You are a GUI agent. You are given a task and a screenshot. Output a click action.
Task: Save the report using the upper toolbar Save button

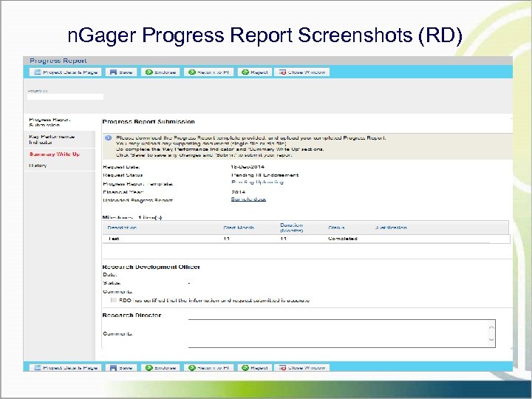click(121, 72)
